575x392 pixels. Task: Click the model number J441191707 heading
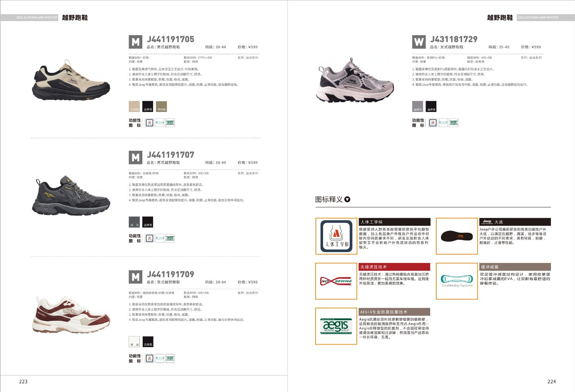coord(171,155)
